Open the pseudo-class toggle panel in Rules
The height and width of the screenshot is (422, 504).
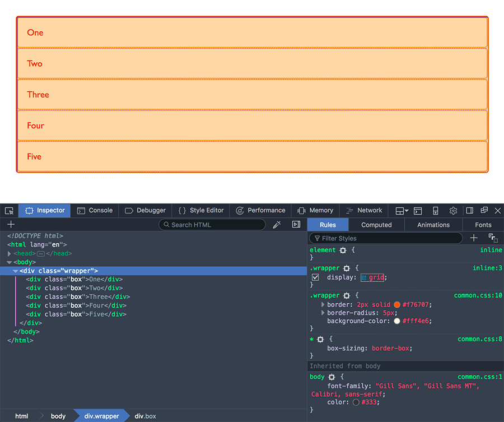point(493,238)
